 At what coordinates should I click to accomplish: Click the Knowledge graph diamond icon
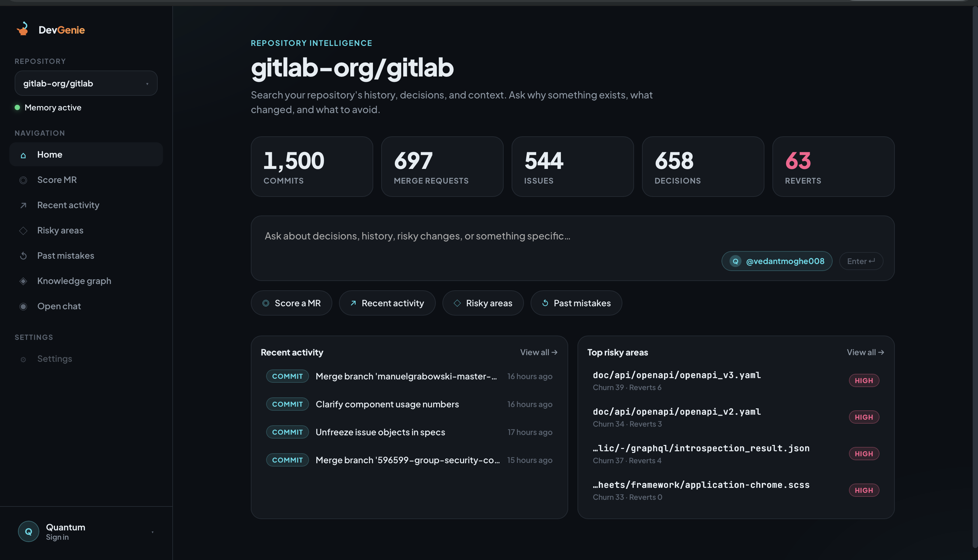tap(23, 281)
